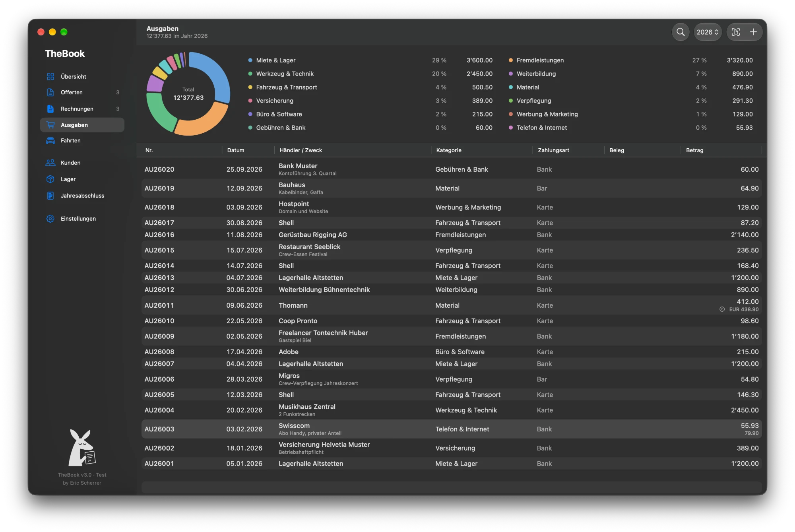This screenshot has height=532, width=795.
Task: Select the Adobe expense row
Action: pyautogui.click(x=452, y=352)
